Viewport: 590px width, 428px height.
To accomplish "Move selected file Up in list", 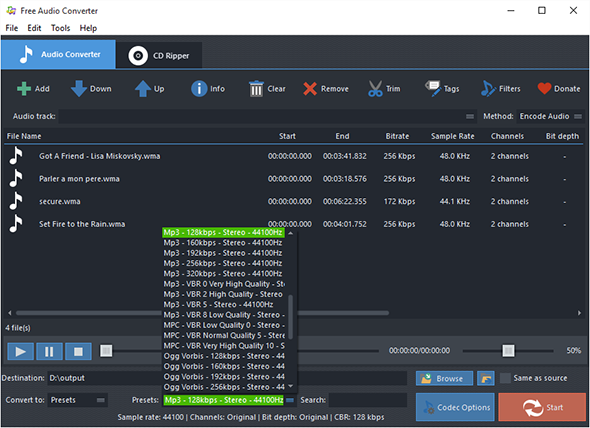I will click(143, 89).
